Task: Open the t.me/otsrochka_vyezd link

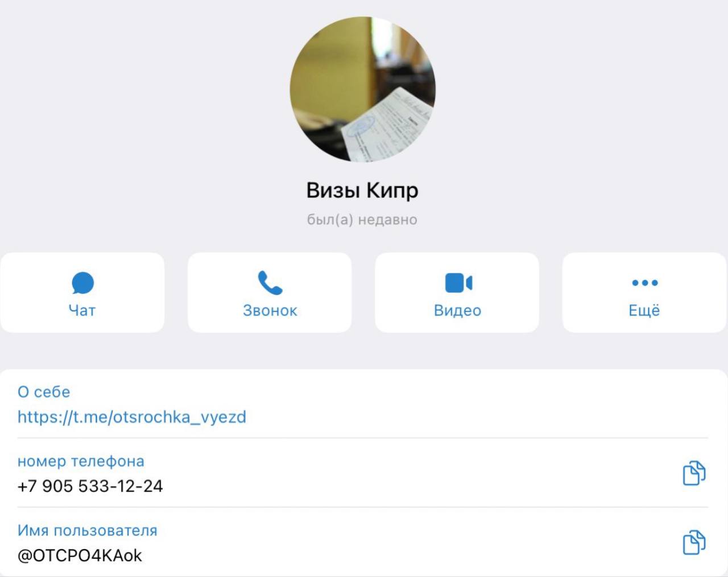Action: [x=132, y=417]
